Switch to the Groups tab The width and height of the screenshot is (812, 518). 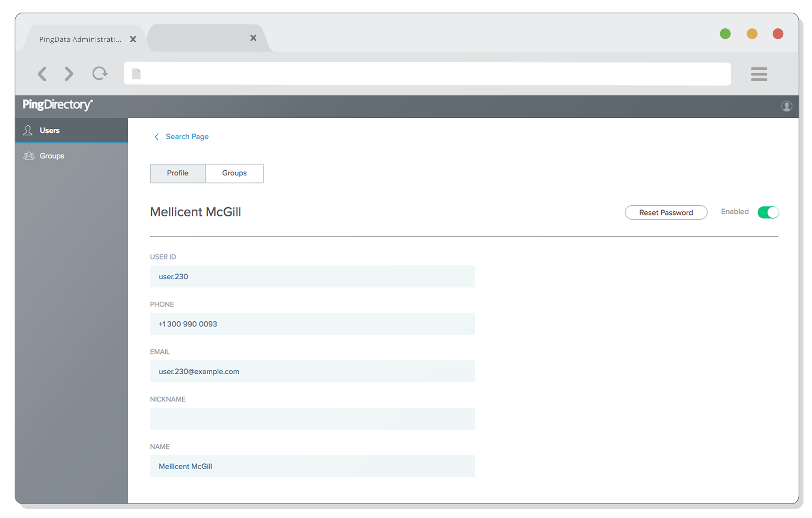click(234, 173)
